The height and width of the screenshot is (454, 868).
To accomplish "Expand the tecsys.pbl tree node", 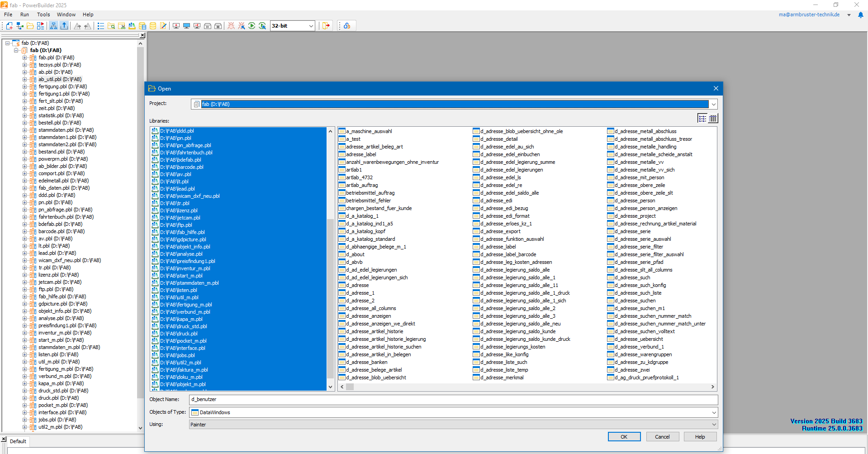I will click(25, 65).
